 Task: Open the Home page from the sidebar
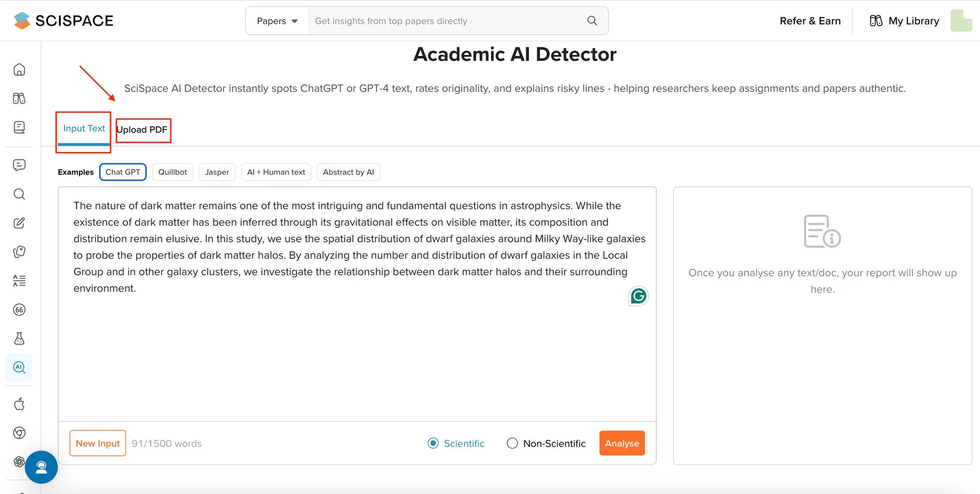tap(19, 70)
